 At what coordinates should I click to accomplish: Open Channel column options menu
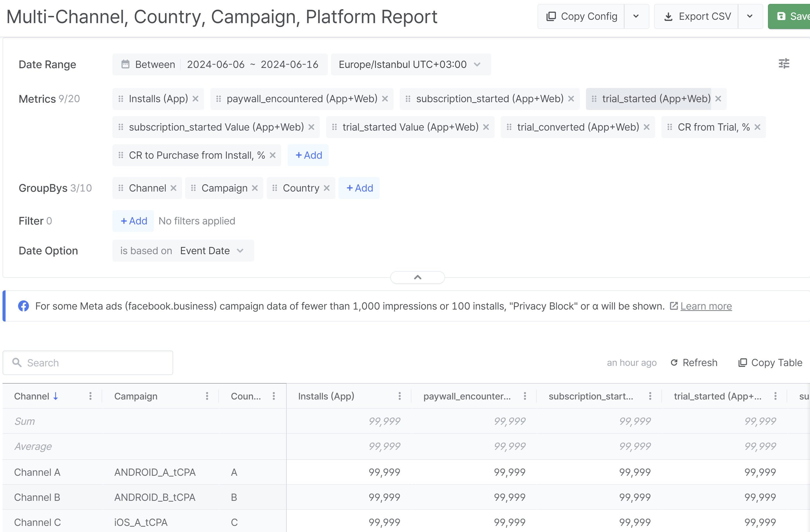(x=90, y=396)
